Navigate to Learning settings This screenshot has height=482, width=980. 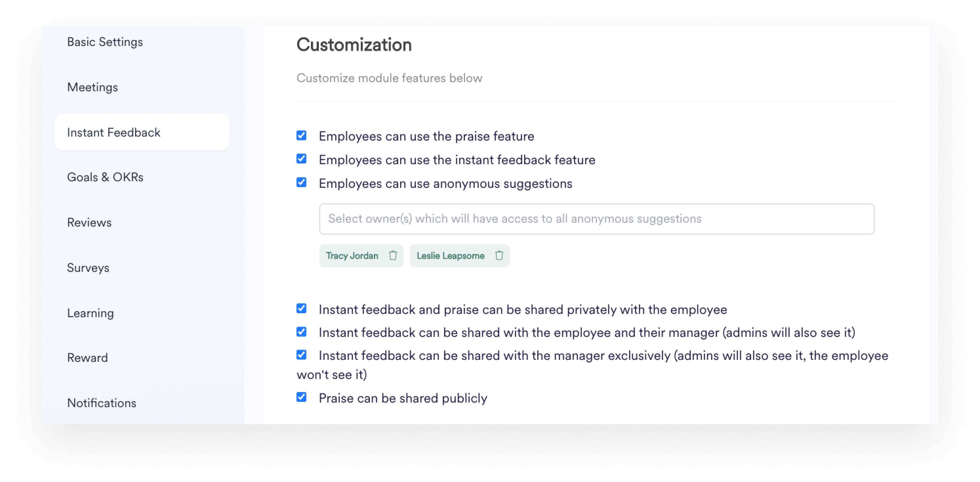(91, 313)
